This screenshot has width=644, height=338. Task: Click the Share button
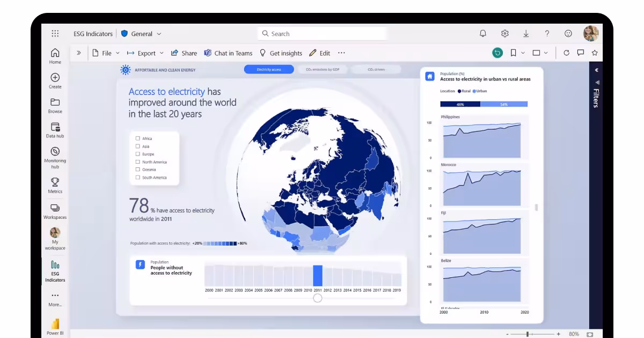pos(184,53)
